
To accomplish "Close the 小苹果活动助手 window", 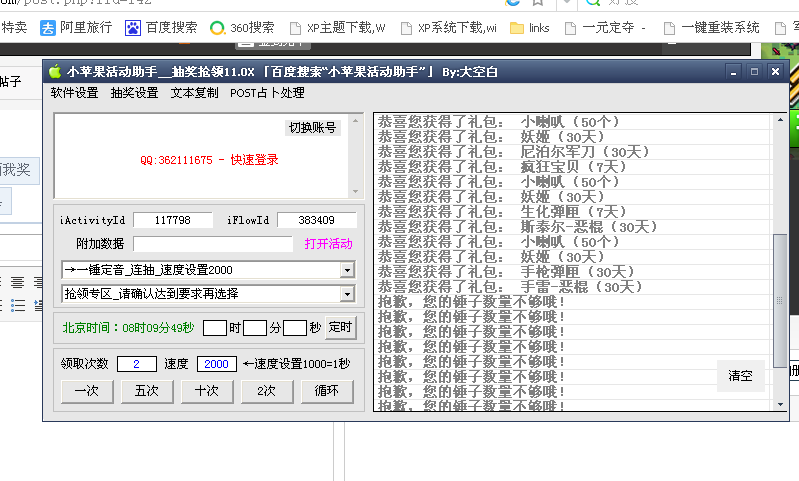I will pos(776,72).
